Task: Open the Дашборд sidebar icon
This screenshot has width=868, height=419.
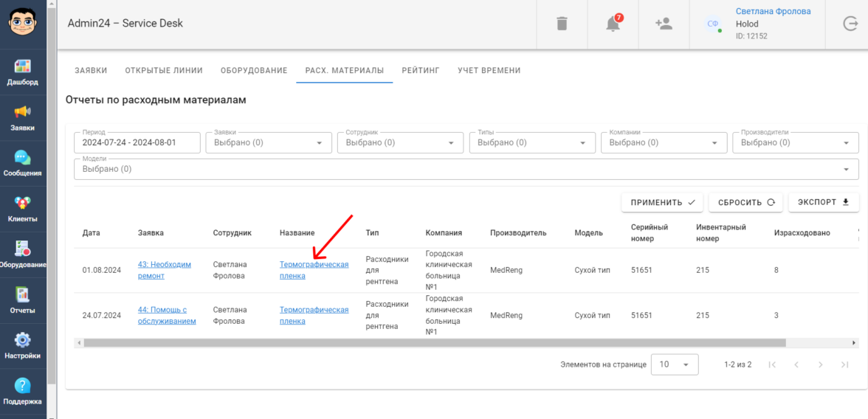Action: [23, 72]
